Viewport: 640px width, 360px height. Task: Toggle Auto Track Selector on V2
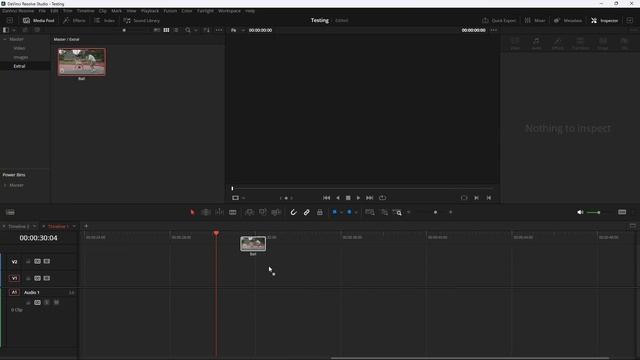point(38,261)
